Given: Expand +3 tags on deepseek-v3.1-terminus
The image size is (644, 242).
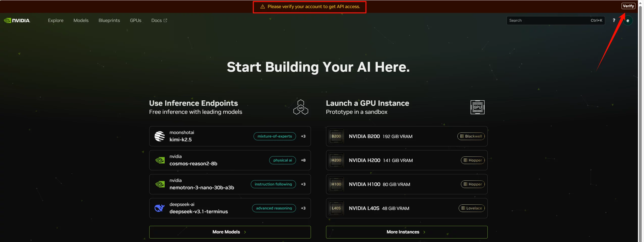Looking at the screenshot, I should pos(303,208).
